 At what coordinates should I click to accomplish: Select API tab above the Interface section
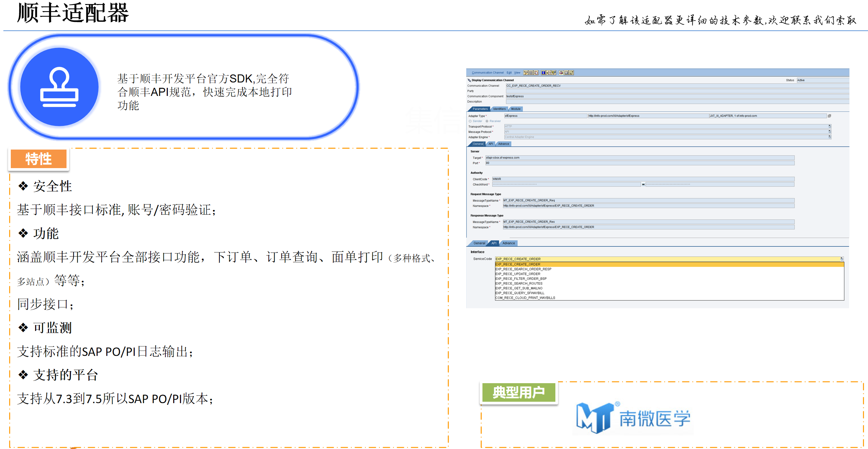pyautogui.click(x=494, y=243)
